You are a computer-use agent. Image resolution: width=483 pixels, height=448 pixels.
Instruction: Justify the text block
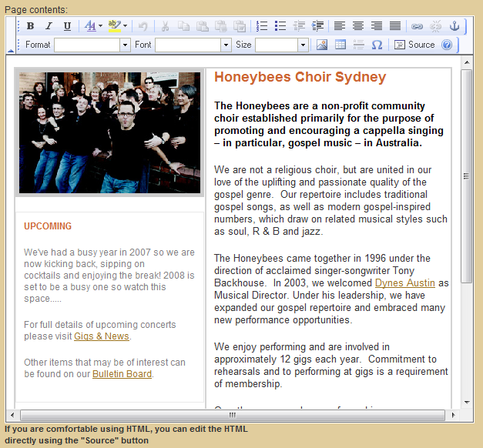pos(395,26)
